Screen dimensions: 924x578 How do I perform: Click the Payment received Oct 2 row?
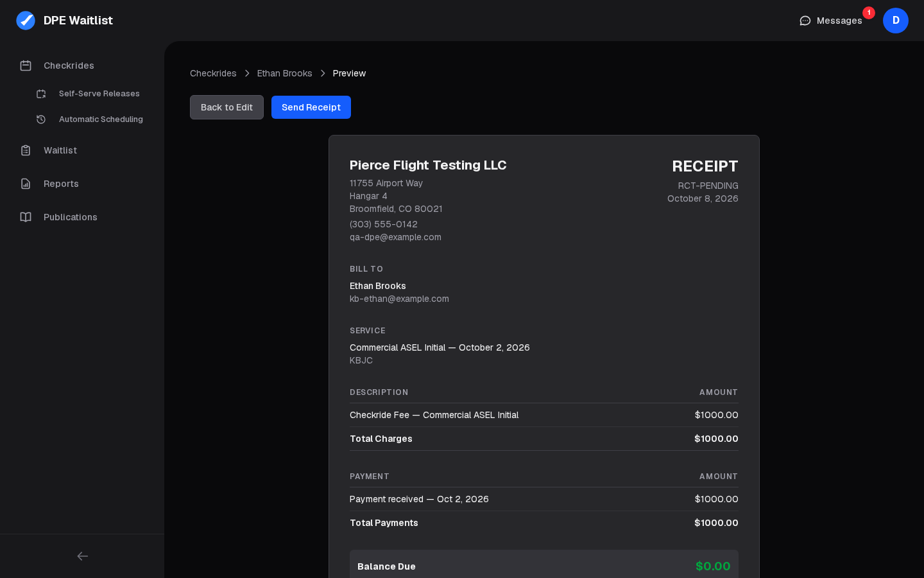coord(544,499)
